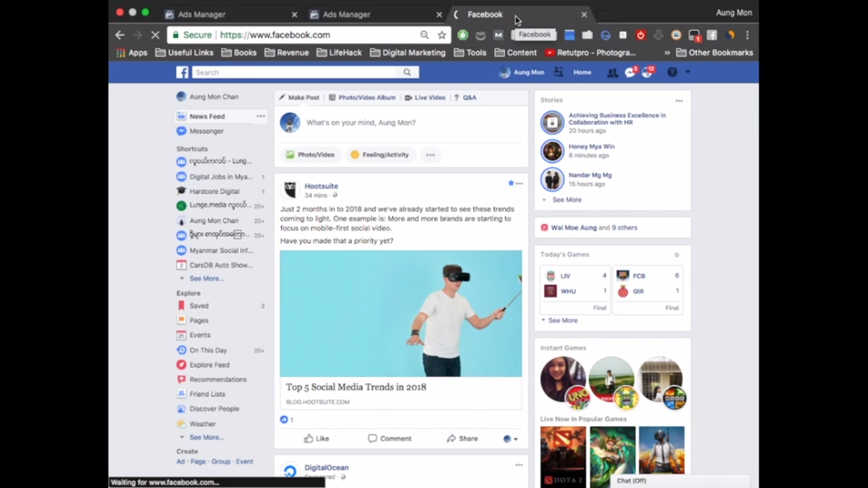
Task: Open the react-as profile selector dropdown
Action: pos(510,438)
